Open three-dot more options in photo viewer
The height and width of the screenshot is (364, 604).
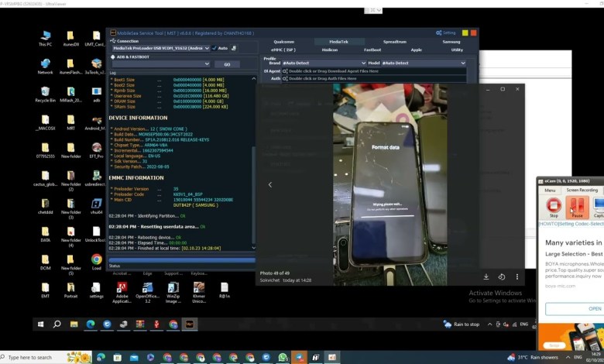pos(516,276)
